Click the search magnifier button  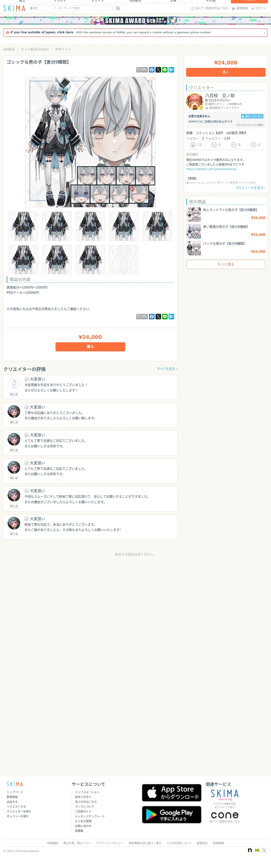pyautogui.click(x=118, y=8)
